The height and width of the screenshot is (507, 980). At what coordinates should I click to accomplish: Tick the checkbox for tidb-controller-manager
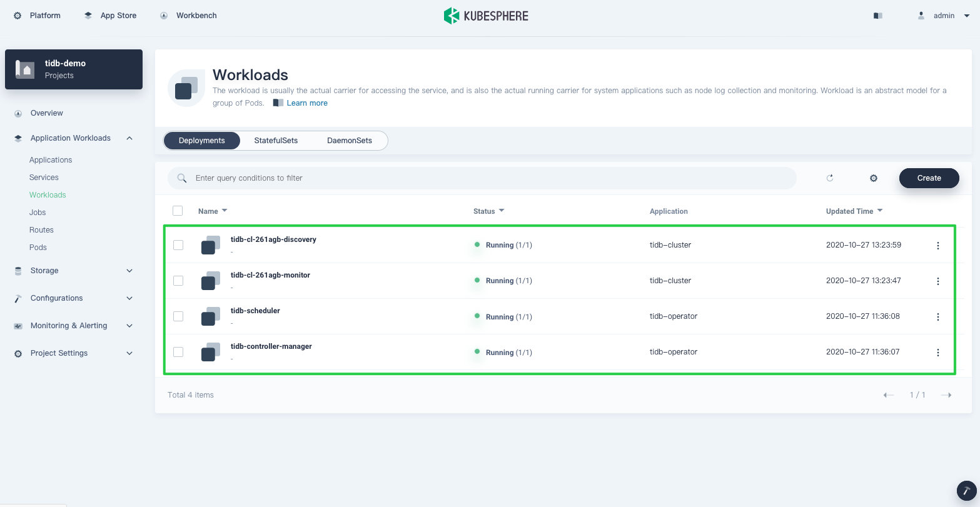(178, 352)
